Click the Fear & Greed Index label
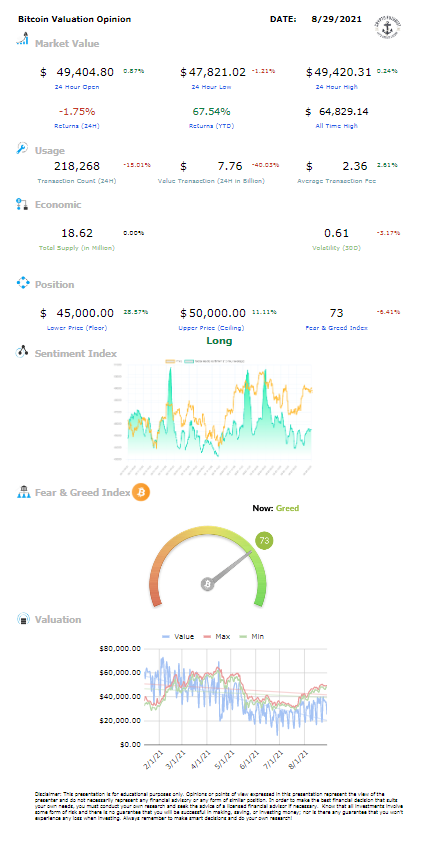The height and width of the screenshot is (842, 434). [x=338, y=328]
